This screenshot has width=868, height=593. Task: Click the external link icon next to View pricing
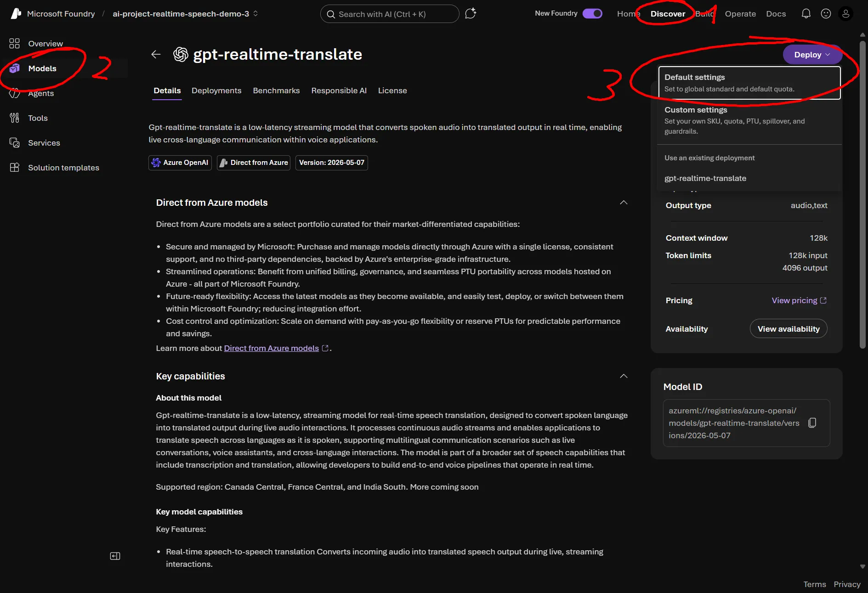tap(823, 300)
